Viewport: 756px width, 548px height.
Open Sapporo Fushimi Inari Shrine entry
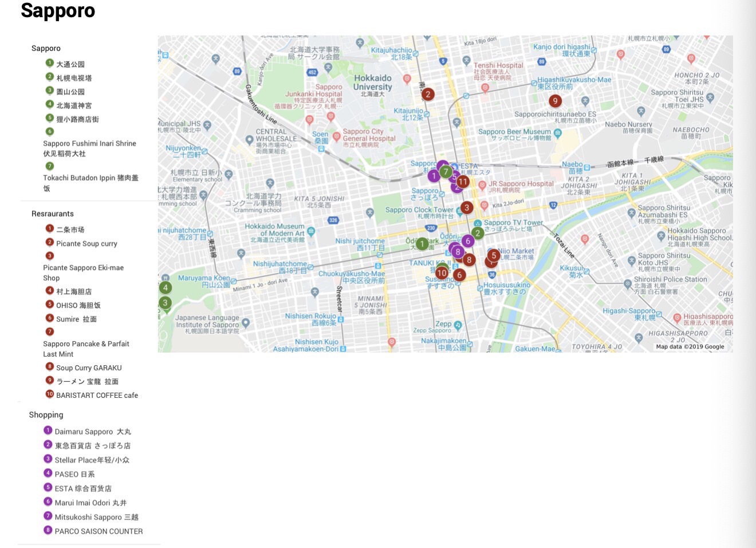click(x=89, y=148)
